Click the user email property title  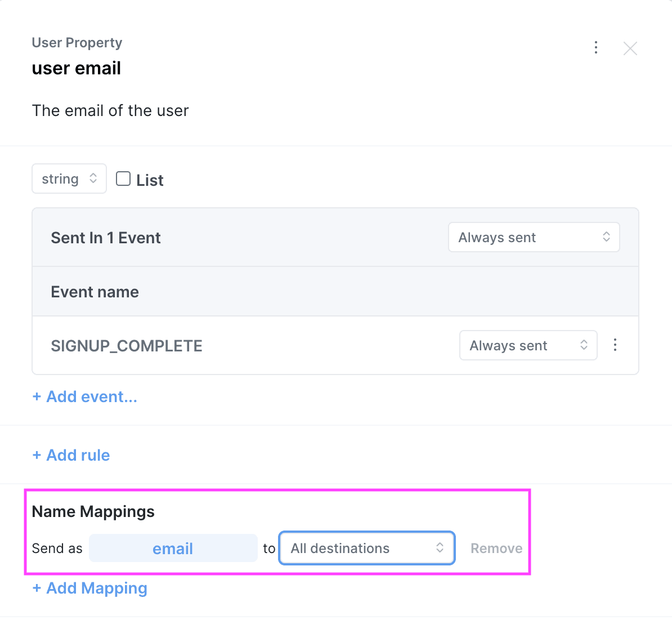[77, 68]
